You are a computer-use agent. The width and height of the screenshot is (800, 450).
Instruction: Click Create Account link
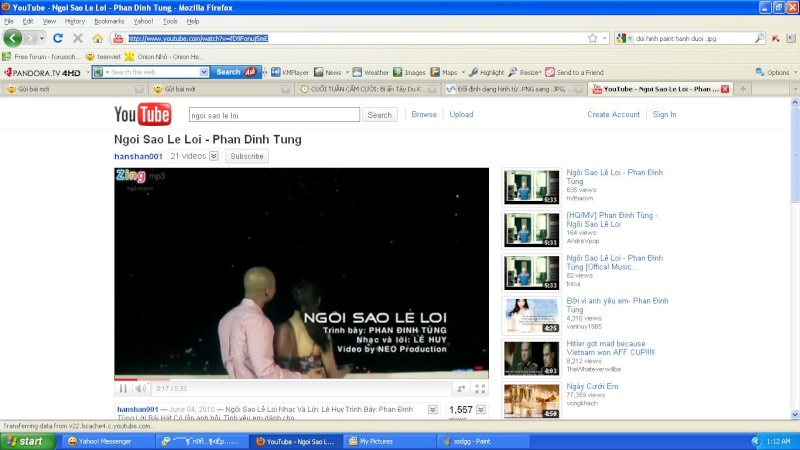click(x=613, y=114)
